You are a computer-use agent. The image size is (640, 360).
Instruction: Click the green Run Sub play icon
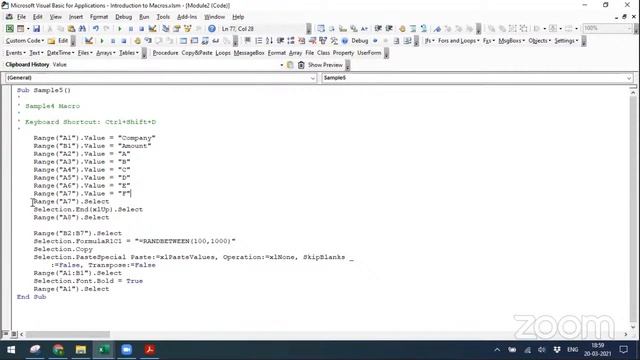(120, 29)
